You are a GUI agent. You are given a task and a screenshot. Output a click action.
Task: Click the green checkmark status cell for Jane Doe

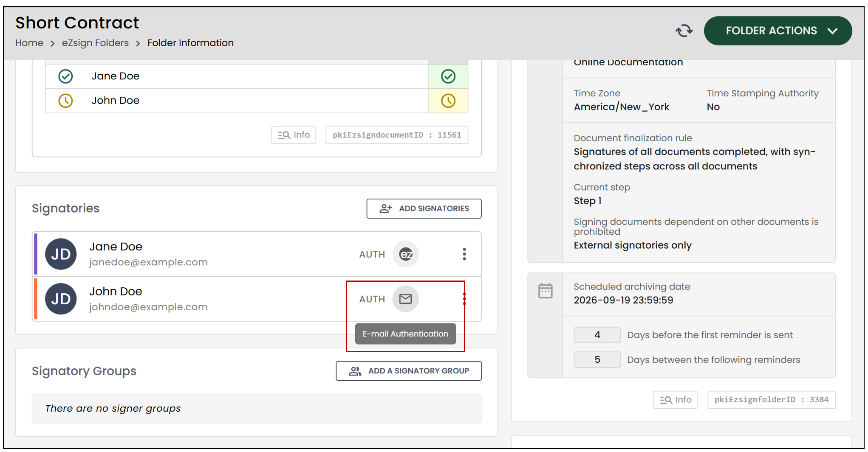(x=448, y=76)
